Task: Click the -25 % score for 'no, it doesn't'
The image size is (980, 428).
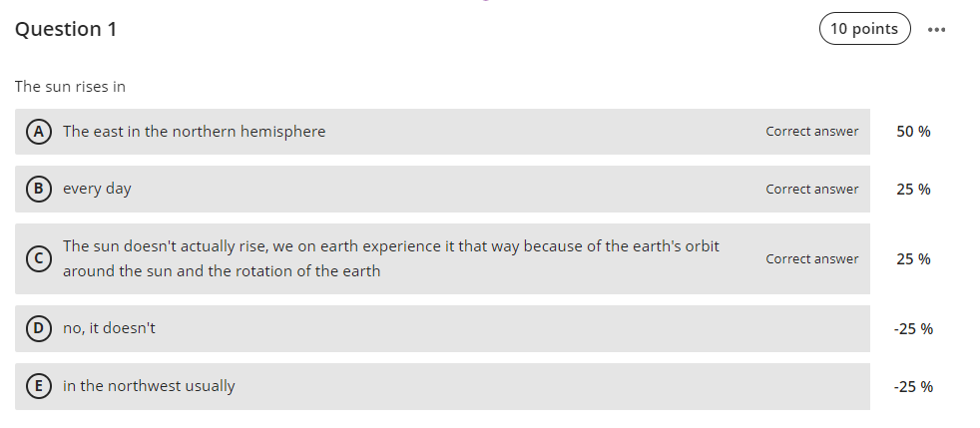Action: click(x=913, y=328)
